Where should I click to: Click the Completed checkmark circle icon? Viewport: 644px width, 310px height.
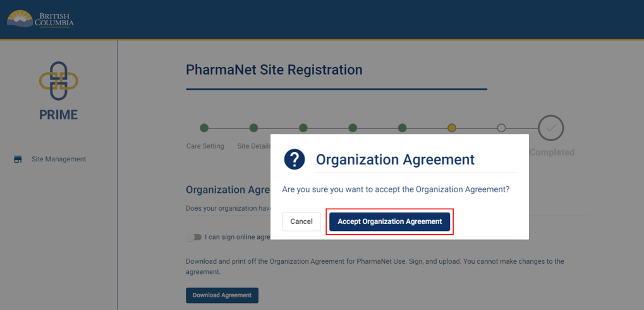tap(550, 128)
